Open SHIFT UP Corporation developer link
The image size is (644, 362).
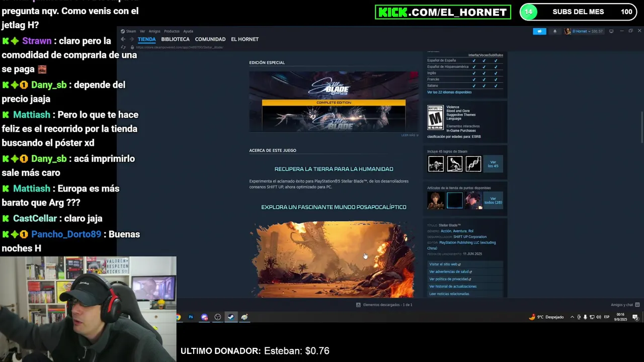pyautogui.click(x=470, y=237)
